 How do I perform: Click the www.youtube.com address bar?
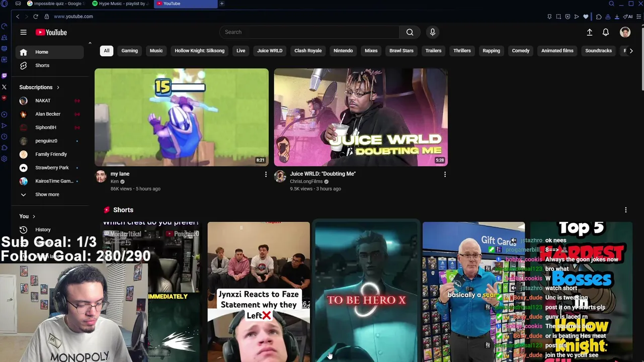(73, 17)
